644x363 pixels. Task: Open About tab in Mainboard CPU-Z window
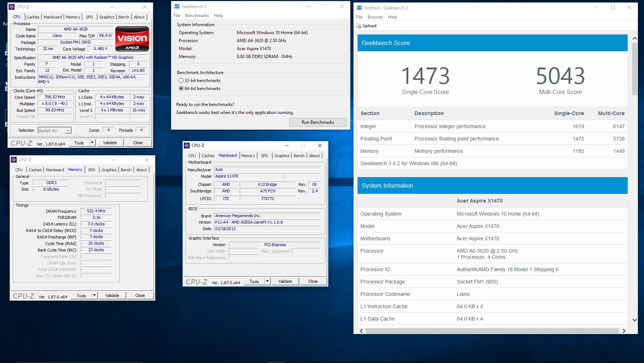pos(314,156)
